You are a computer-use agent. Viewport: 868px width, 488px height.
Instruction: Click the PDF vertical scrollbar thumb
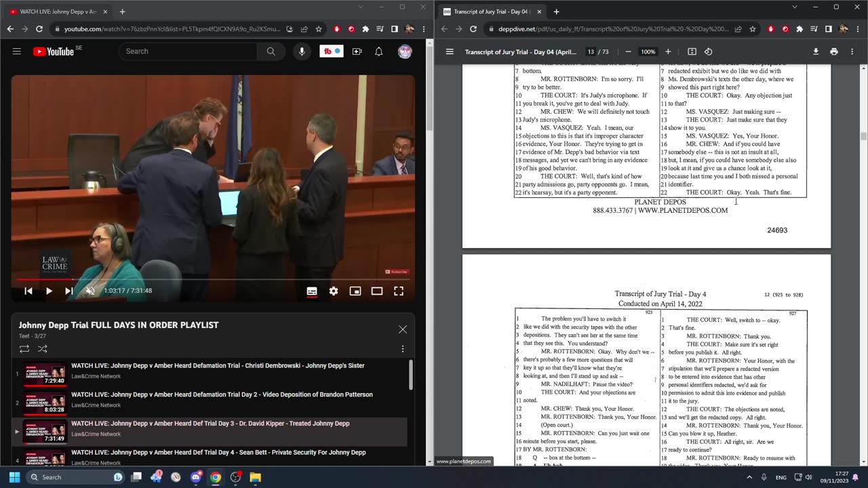[863, 136]
